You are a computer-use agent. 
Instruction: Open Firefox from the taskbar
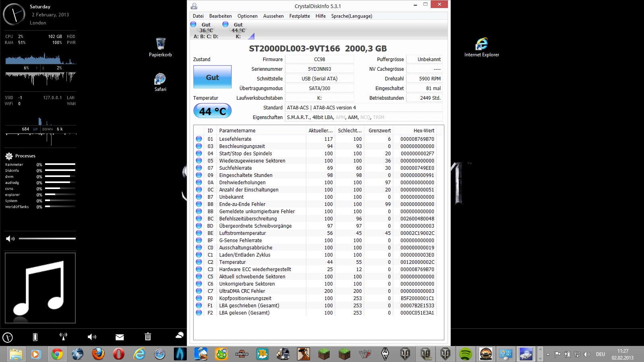(x=98, y=354)
